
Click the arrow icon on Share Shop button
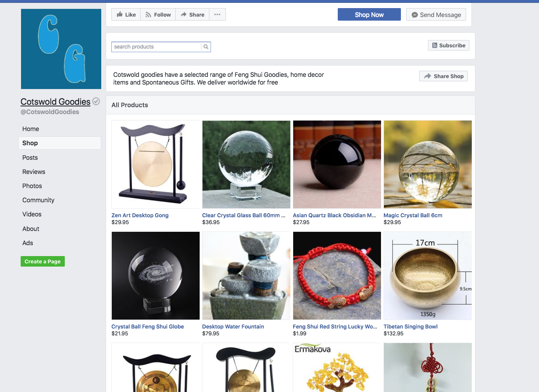428,76
